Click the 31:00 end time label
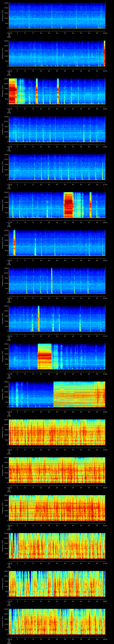This screenshot has height=644, width=114. [105, 336]
